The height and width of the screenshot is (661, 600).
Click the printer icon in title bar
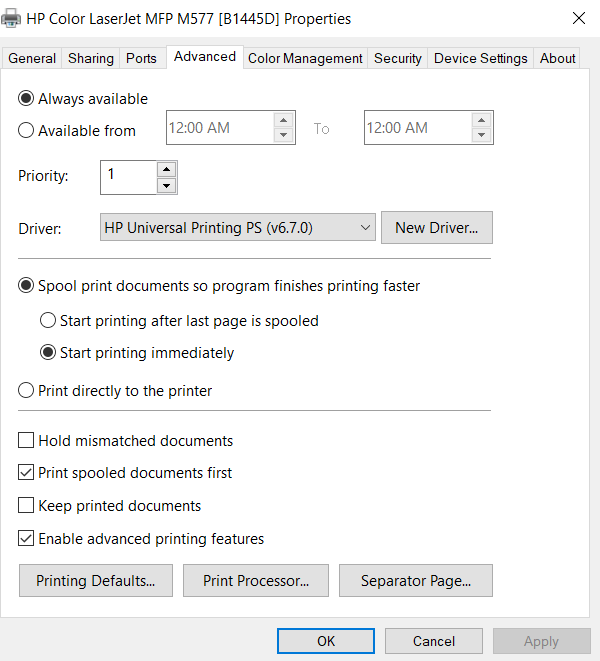point(11,19)
